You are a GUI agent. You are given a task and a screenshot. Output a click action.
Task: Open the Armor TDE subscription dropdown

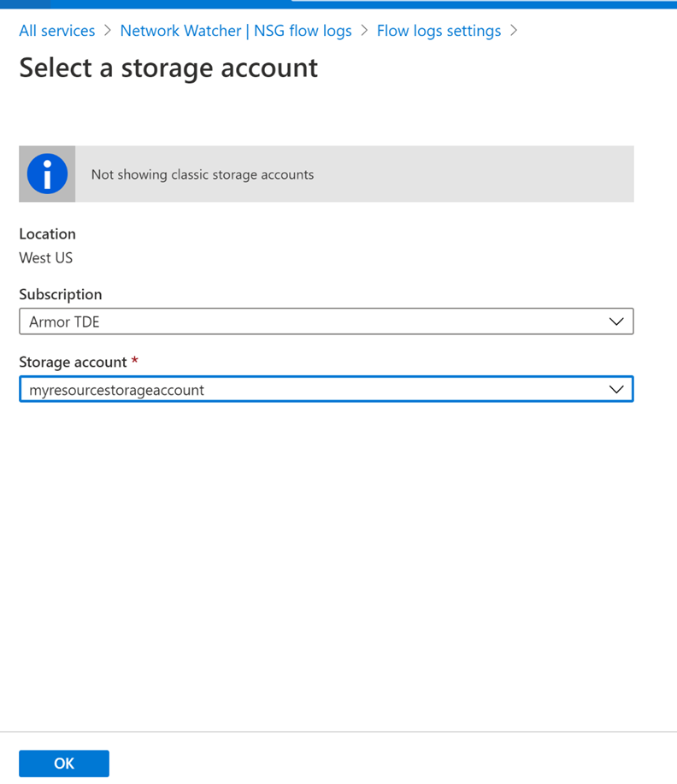325,321
